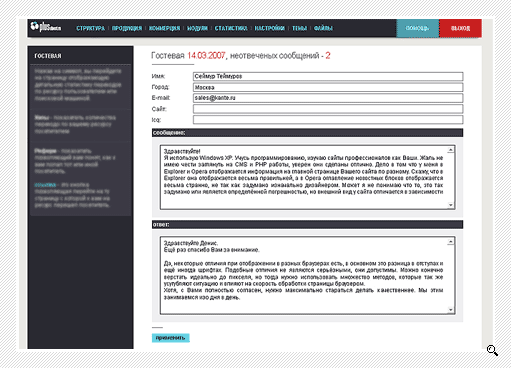Click into the Город city field
This screenshot has width=511, height=368.
[x=328, y=87]
